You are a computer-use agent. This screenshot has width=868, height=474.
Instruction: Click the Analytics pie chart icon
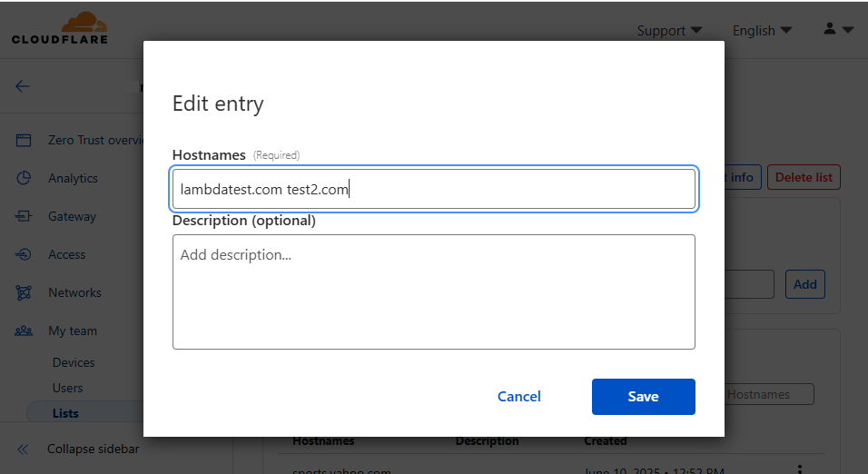pos(24,179)
